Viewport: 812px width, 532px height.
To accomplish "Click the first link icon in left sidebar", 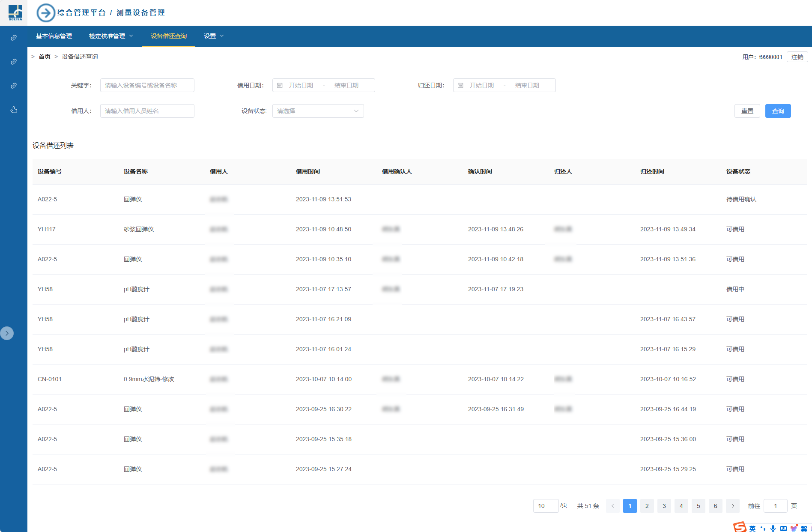I will pyautogui.click(x=14, y=38).
